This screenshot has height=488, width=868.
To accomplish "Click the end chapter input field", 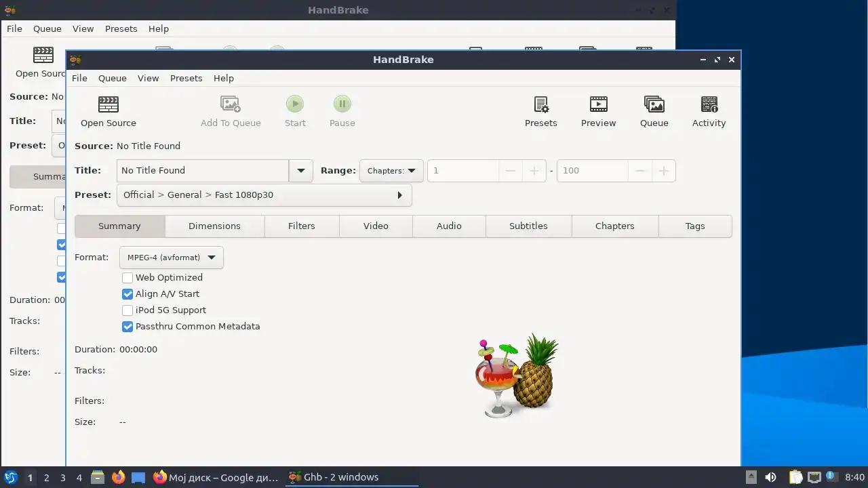I will click(x=592, y=170).
